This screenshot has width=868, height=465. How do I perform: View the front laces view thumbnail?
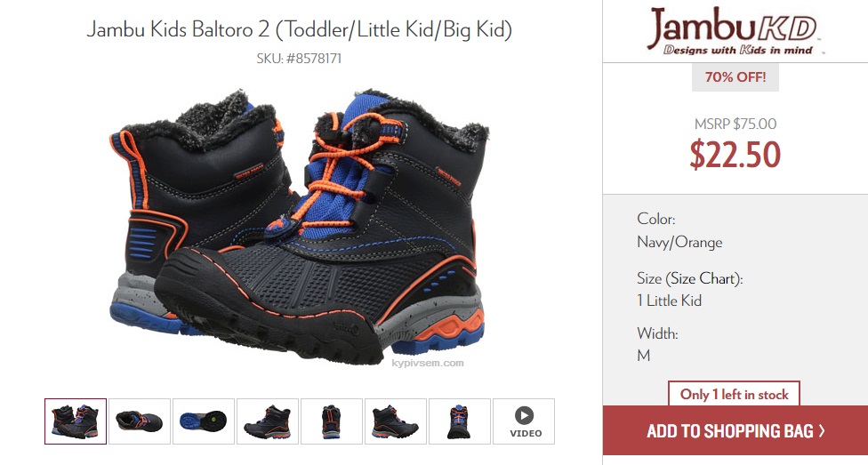click(x=460, y=421)
